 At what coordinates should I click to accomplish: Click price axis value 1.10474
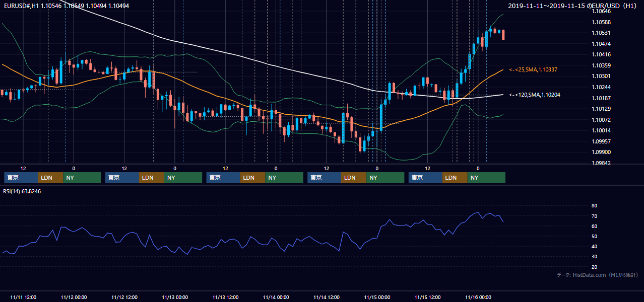click(x=601, y=44)
